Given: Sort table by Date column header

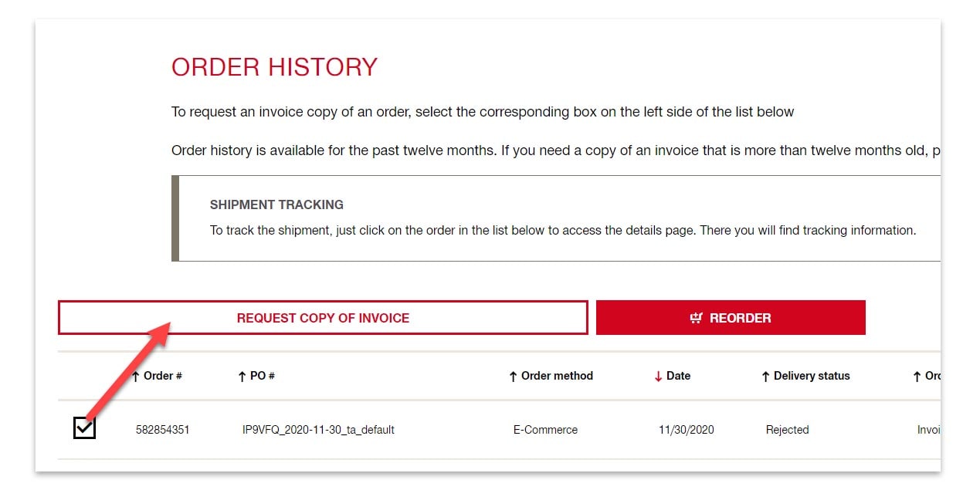Looking at the screenshot, I should coord(678,376).
